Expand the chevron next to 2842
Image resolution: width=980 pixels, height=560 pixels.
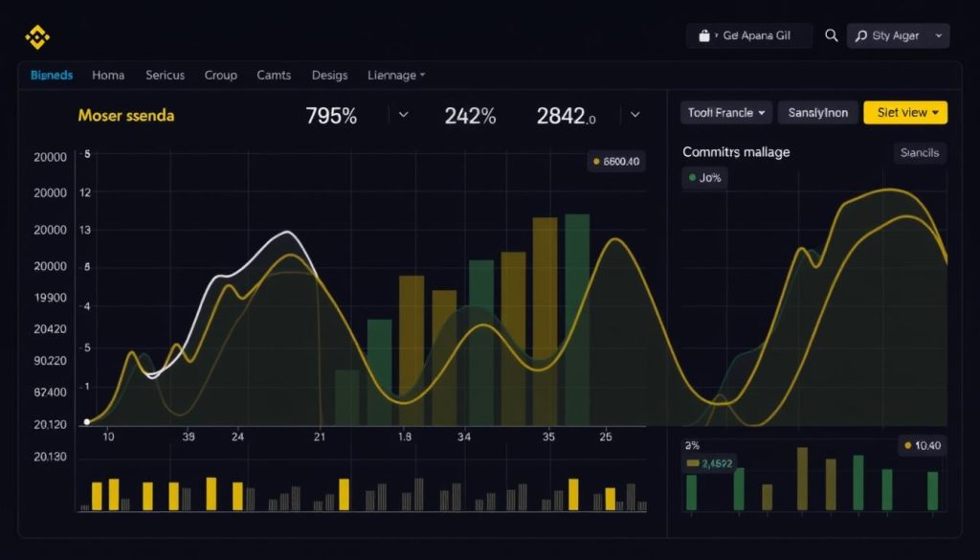click(635, 114)
